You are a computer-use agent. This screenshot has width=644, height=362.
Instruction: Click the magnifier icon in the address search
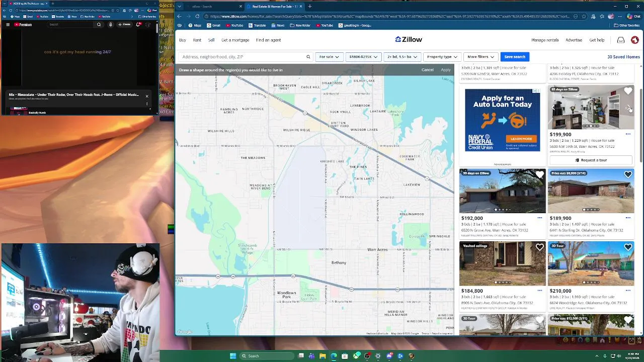[308, 57]
